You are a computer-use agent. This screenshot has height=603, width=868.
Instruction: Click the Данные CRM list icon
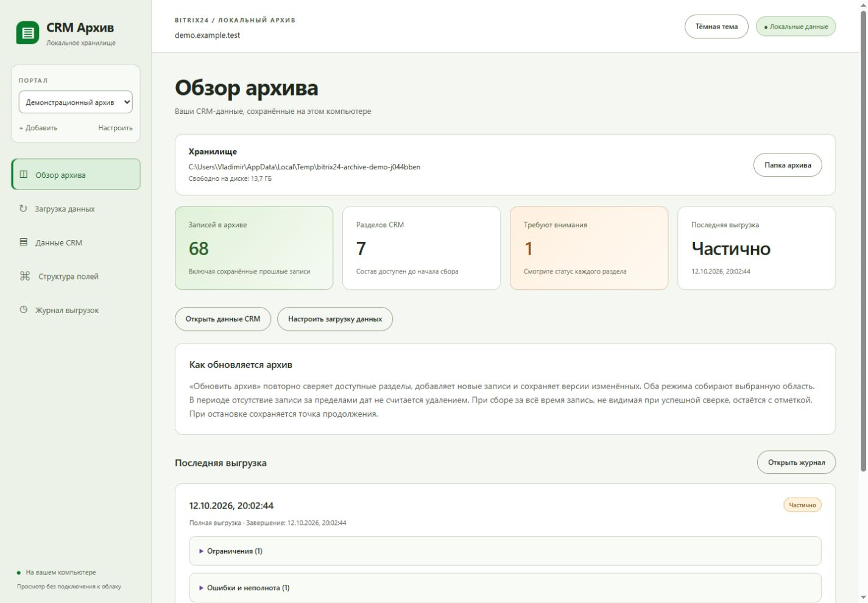coord(24,242)
